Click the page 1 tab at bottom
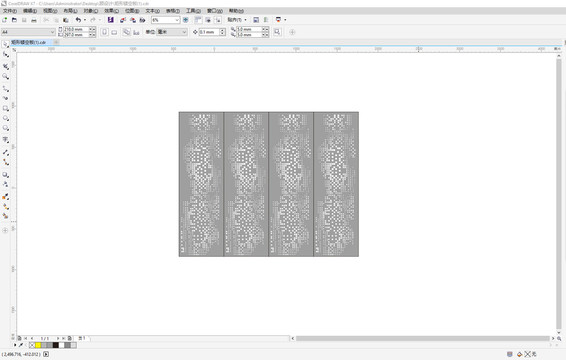Viewport: 566px width, 360px height. 82,338
